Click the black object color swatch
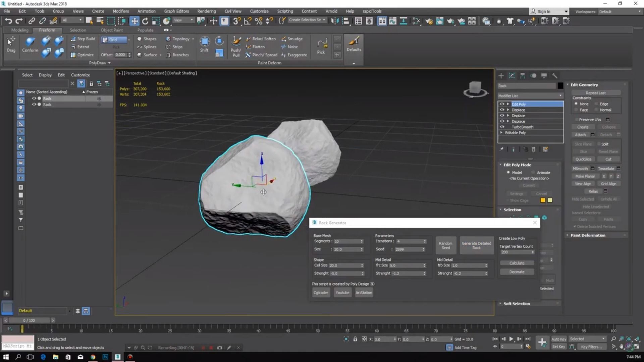Image resolution: width=644 pixels, height=362 pixels. (x=560, y=86)
